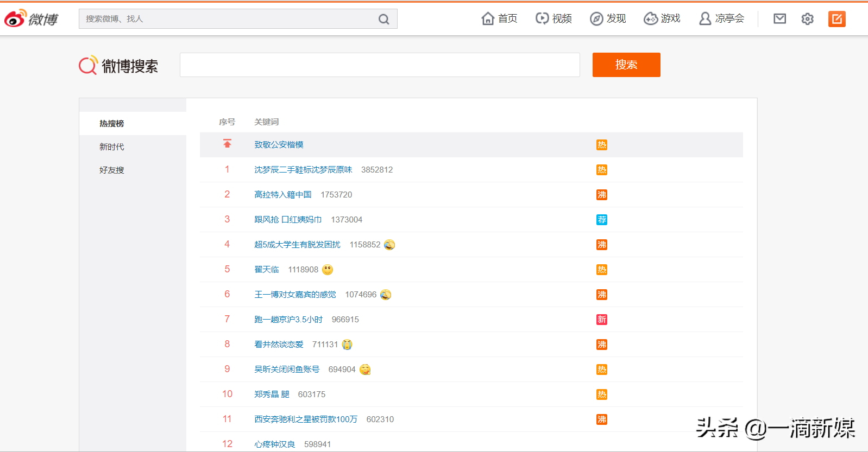Select the 好友搜 tab in the sidebar
This screenshot has width=868, height=452.
[x=133, y=170]
